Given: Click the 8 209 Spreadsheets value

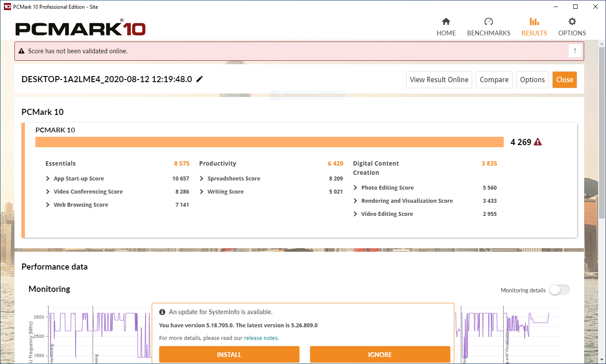Looking at the screenshot, I should tap(336, 178).
